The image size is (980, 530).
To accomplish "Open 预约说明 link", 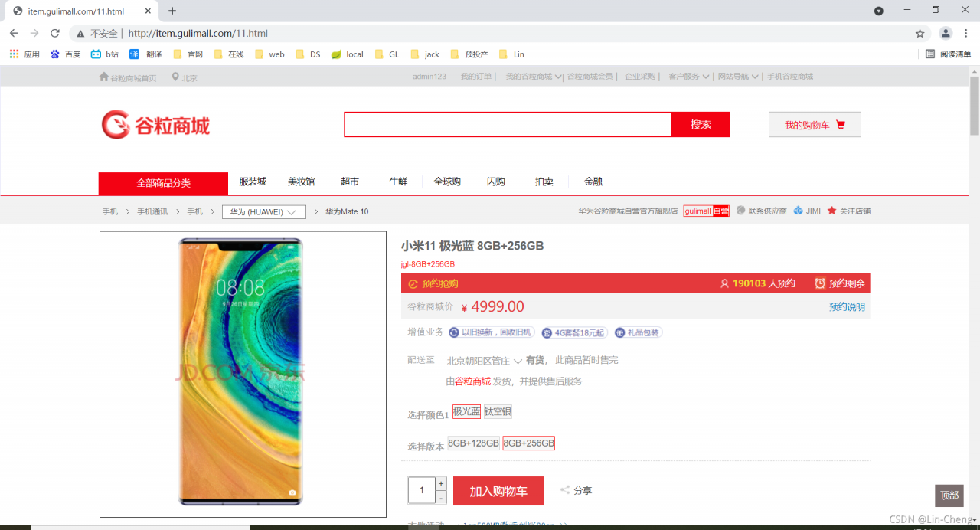I will click(847, 307).
